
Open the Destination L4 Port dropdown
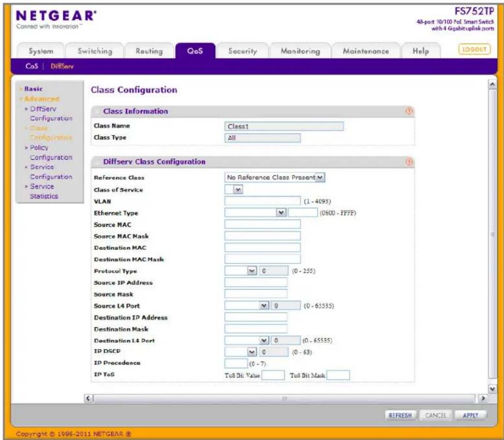pyautogui.click(x=247, y=340)
